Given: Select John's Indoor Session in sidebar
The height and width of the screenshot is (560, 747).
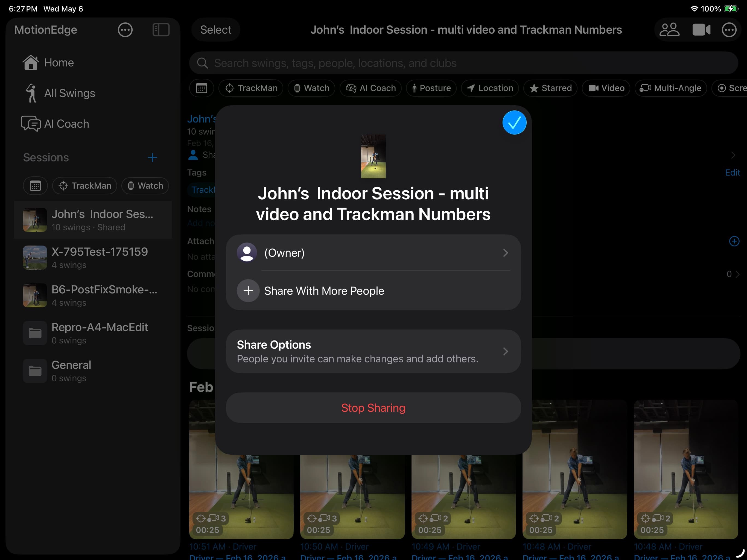Looking at the screenshot, I should [93, 220].
